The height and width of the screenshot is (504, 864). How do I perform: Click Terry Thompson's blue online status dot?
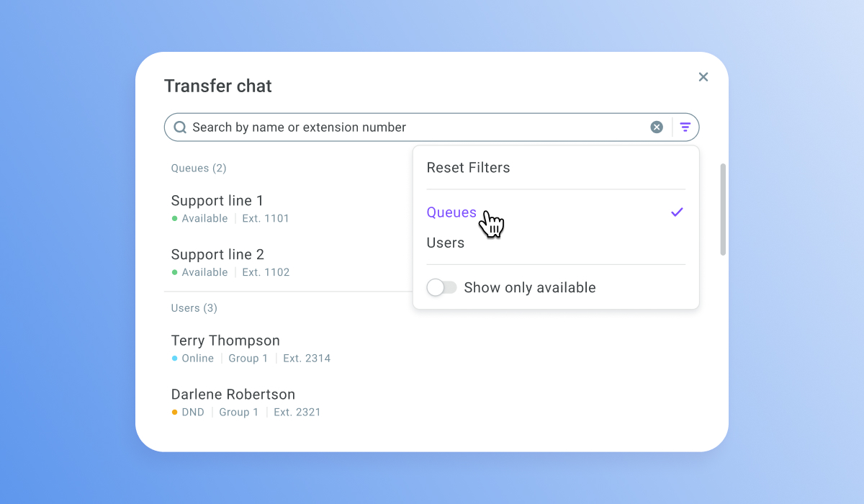point(174,359)
